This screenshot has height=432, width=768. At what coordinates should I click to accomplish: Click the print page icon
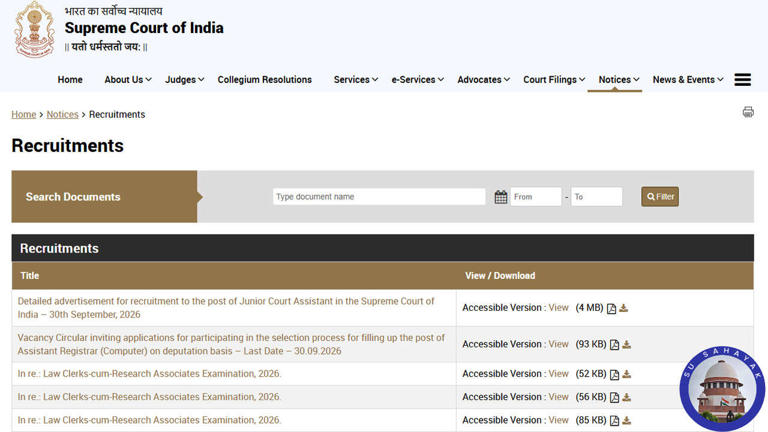click(x=748, y=112)
